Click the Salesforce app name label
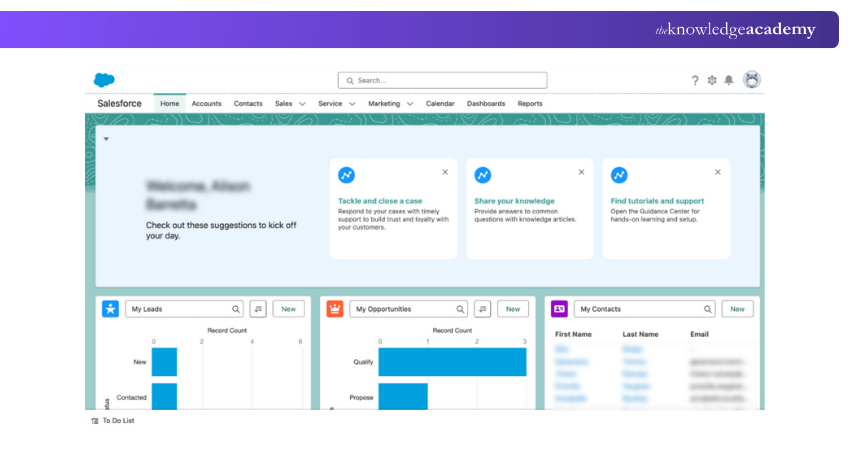850x450 pixels. [119, 104]
